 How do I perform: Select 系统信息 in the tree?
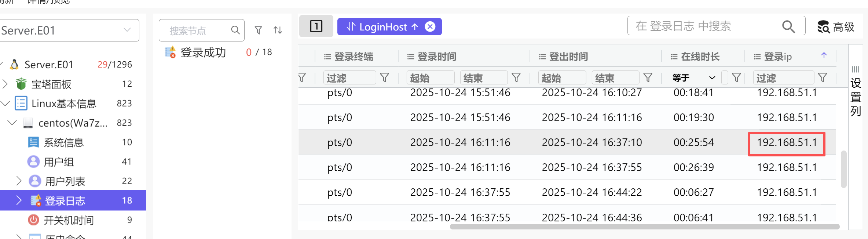63,142
